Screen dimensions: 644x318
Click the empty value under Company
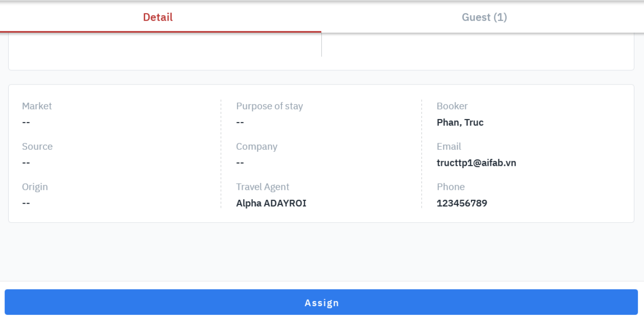pyautogui.click(x=240, y=163)
